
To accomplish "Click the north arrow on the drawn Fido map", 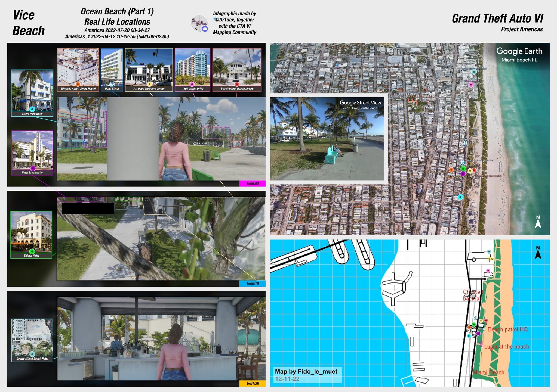I will coord(538,253).
